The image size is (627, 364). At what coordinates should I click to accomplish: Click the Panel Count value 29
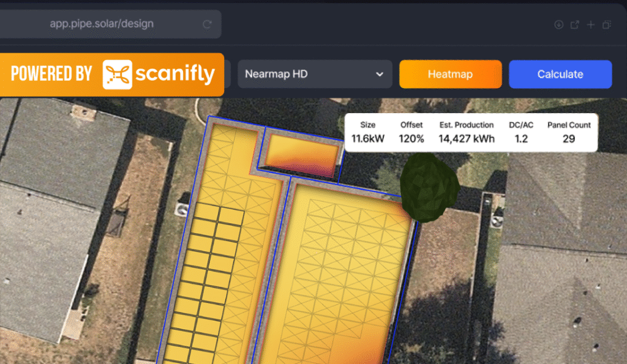click(x=569, y=139)
